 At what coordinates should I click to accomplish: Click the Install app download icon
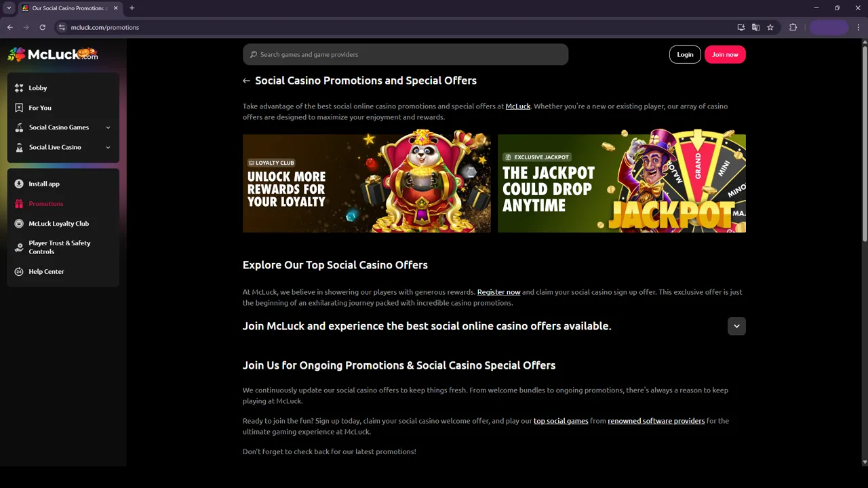tap(19, 184)
